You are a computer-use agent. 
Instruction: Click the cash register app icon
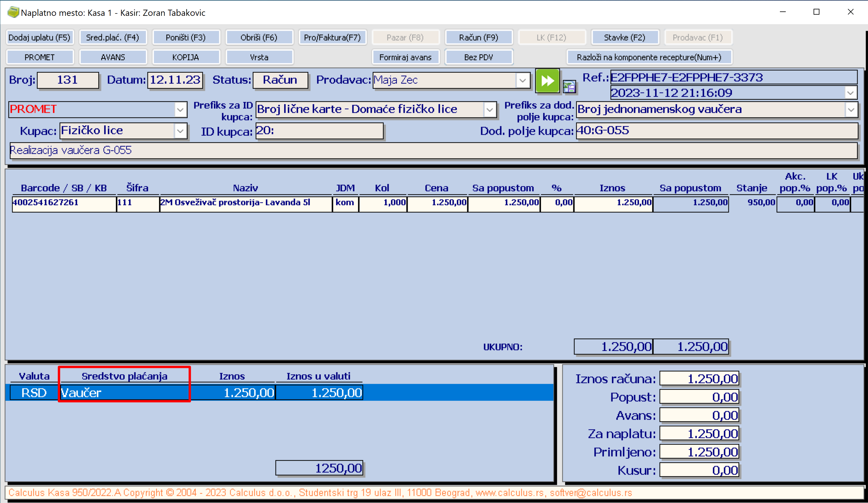coord(13,12)
